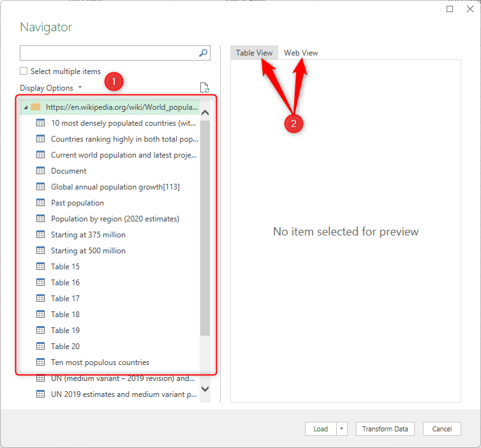Screen dimensions: 481x448
Task: Switch to the Web View tab
Action: (301, 53)
